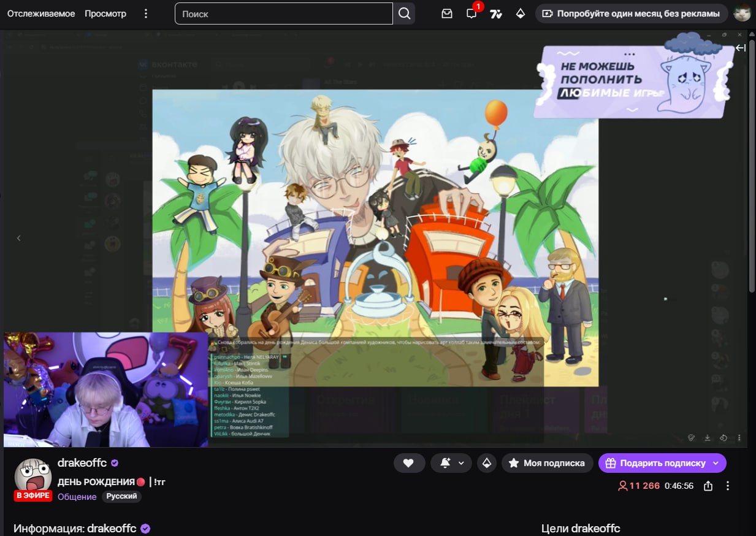Click the streamer's webcam overlay
This screenshot has height=536, width=756.
point(105,389)
